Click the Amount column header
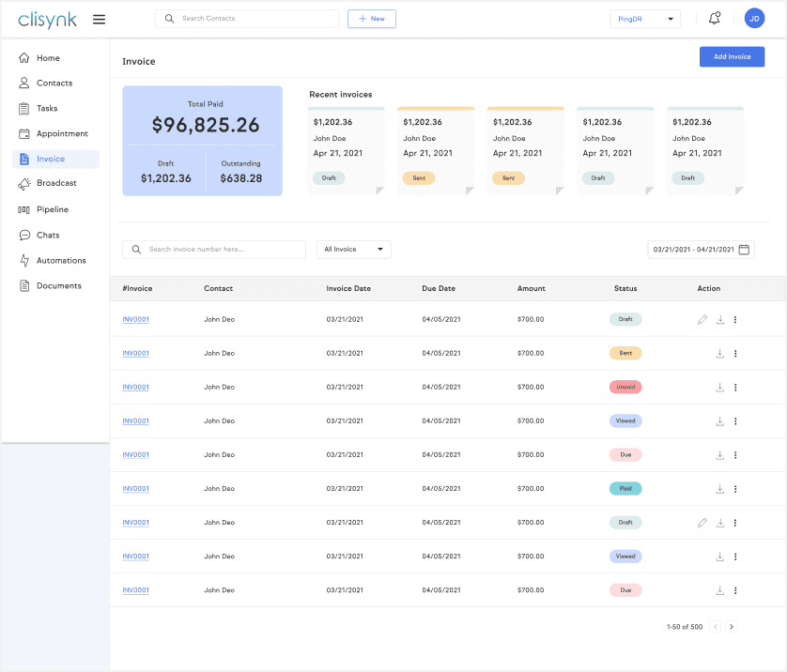The width and height of the screenshot is (787, 672). 531,288
